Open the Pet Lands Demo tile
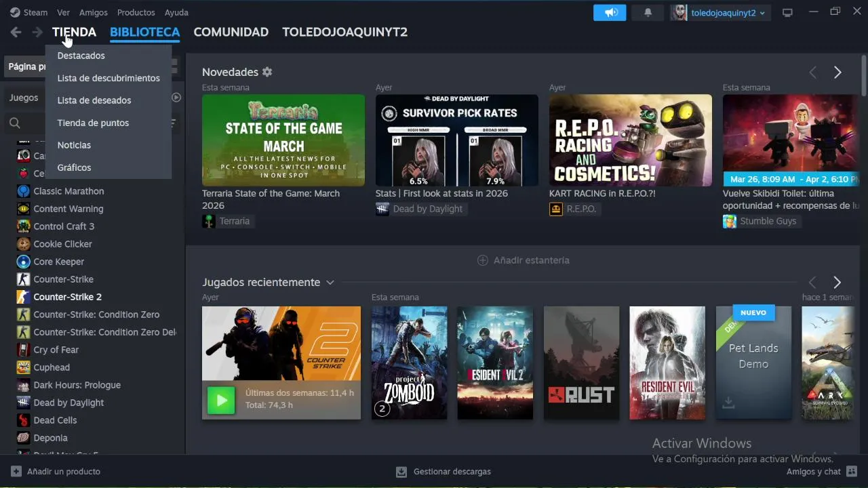Screen dimensions: 868x488 [x=753, y=363]
